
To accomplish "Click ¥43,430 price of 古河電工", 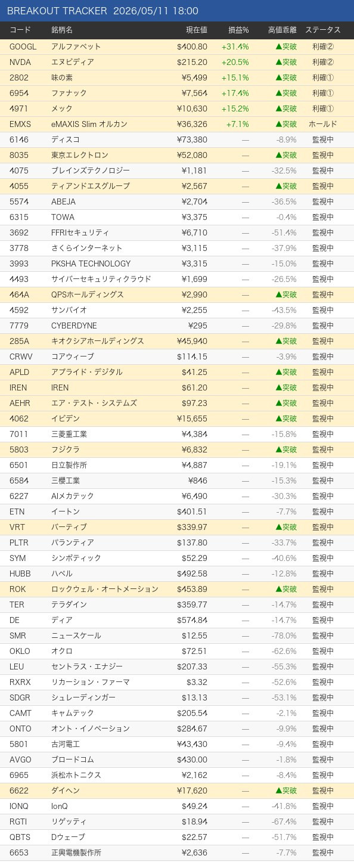I will (192, 744).
